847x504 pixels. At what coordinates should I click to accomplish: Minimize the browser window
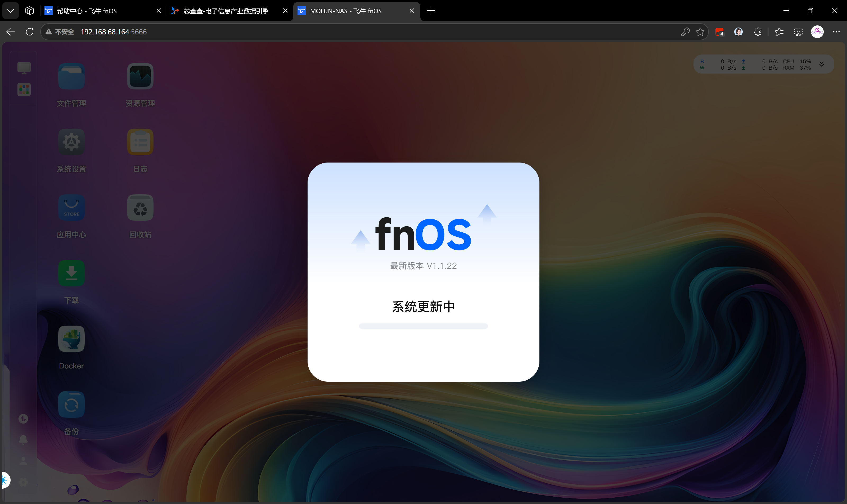click(x=786, y=11)
